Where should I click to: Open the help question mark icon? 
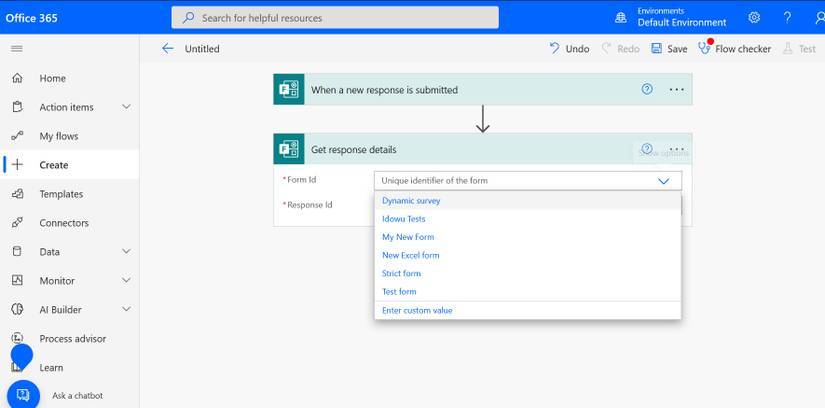tap(787, 17)
